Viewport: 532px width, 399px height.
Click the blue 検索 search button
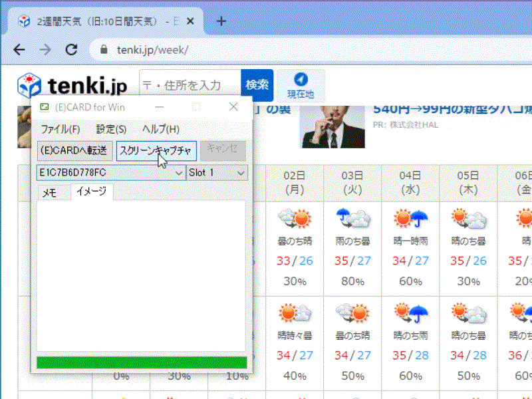[x=257, y=85]
